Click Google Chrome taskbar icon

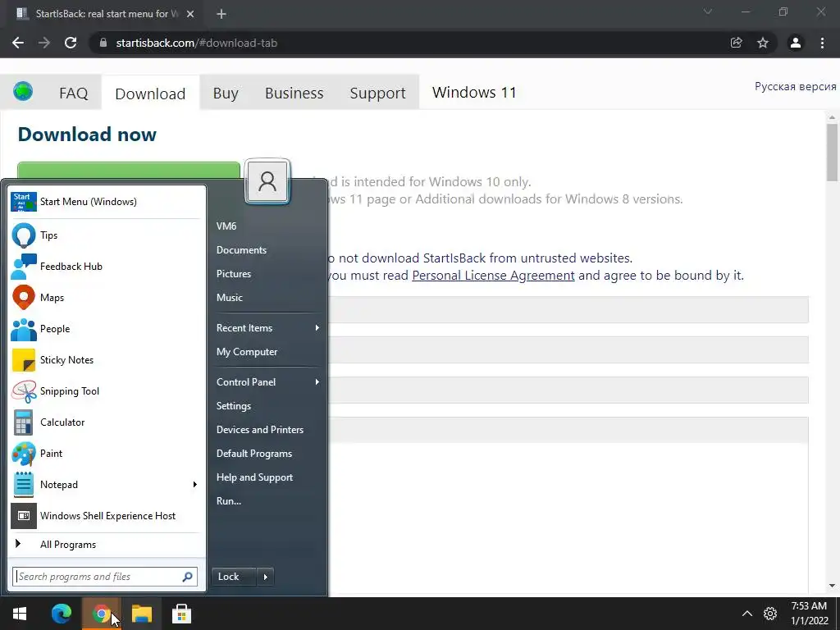point(101,614)
